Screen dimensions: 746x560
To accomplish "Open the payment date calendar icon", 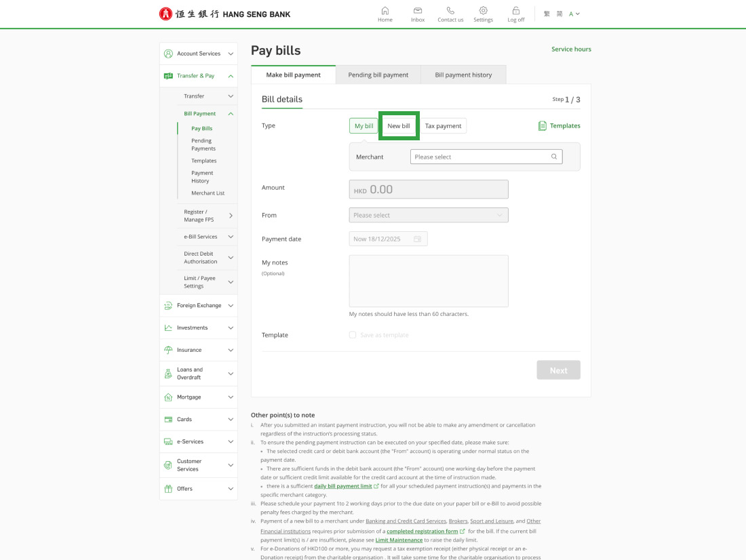I will point(417,239).
